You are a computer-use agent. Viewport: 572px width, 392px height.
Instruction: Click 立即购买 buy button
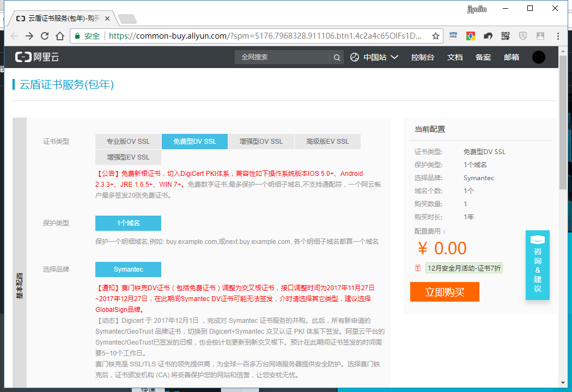(445, 292)
